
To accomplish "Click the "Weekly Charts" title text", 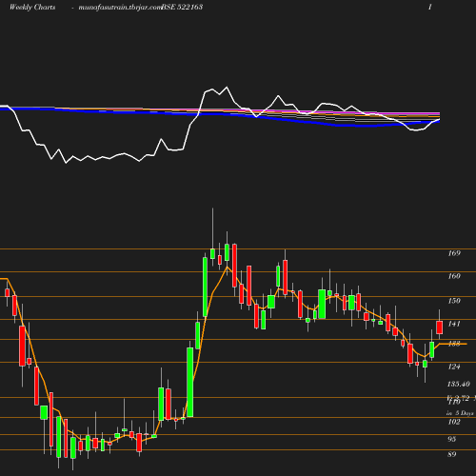I will pyautogui.click(x=32, y=7).
